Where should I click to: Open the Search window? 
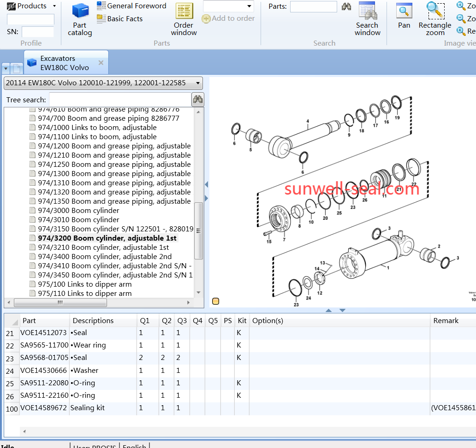click(x=367, y=20)
